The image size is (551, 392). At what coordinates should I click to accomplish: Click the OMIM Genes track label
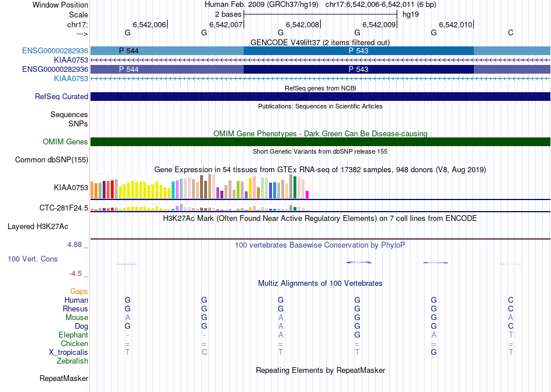pyautogui.click(x=65, y=142)
